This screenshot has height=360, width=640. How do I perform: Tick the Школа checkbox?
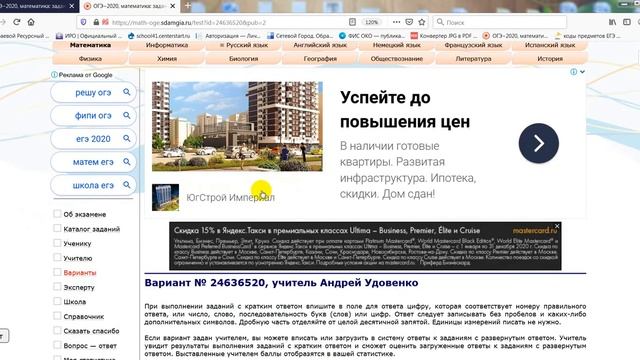pyautogui.click(x=57, y=301)
